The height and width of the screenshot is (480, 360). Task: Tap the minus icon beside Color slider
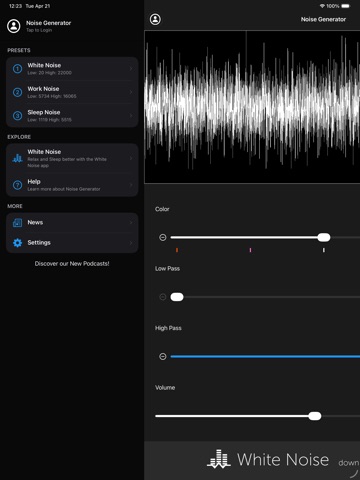point(163,237)
